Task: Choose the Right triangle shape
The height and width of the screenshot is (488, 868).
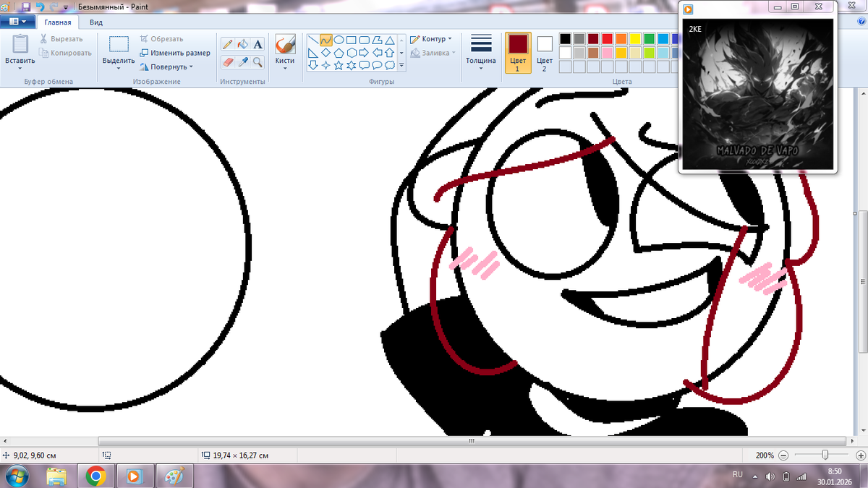Action: tap(313, 53)
